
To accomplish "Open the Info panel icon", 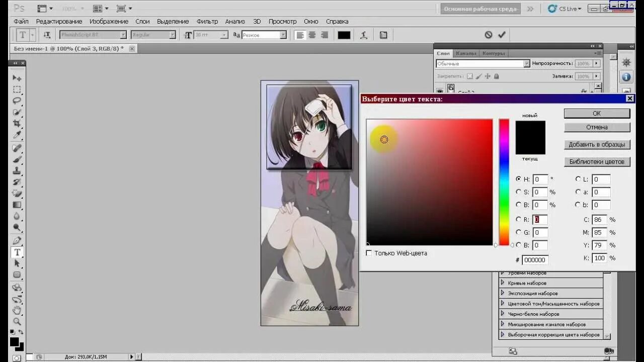I will click(x=626, y=77).
